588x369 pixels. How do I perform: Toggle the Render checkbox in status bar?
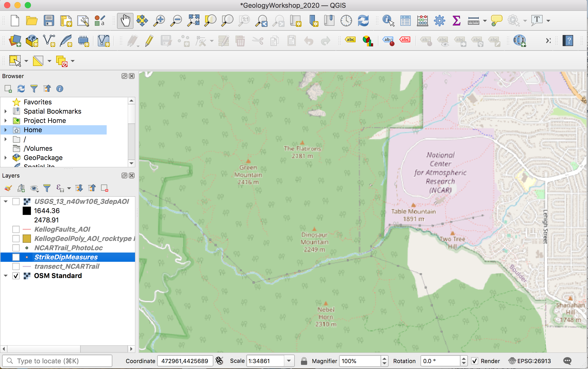coord(475,361)
